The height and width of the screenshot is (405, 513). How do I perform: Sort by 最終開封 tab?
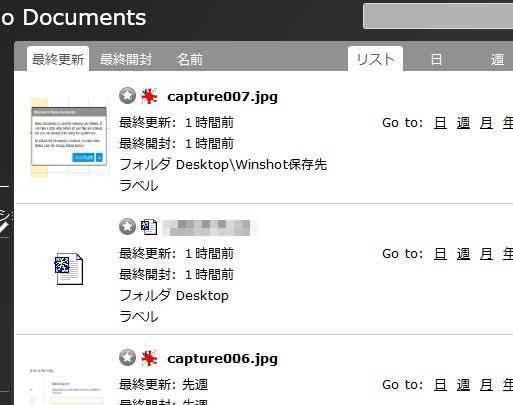pos(126,59)
